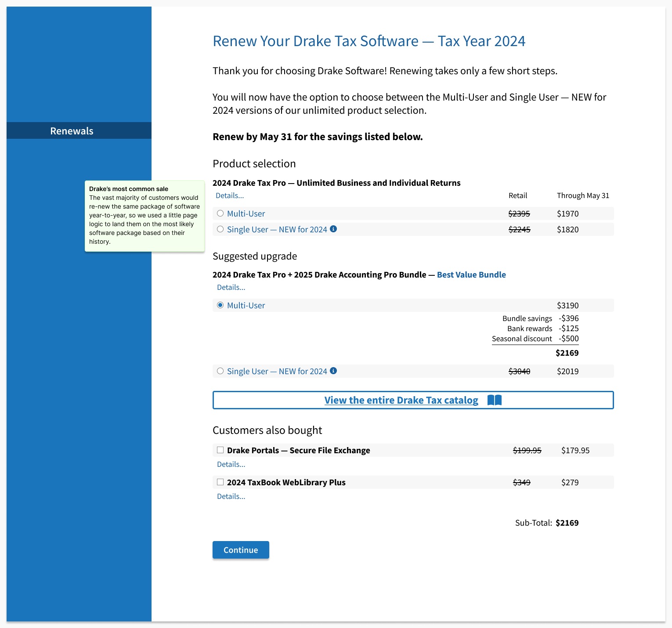The height and width of the screenshot is (628, 672).
Task: Select Single User radio under Drake Tax Pro
Action: 220,229
